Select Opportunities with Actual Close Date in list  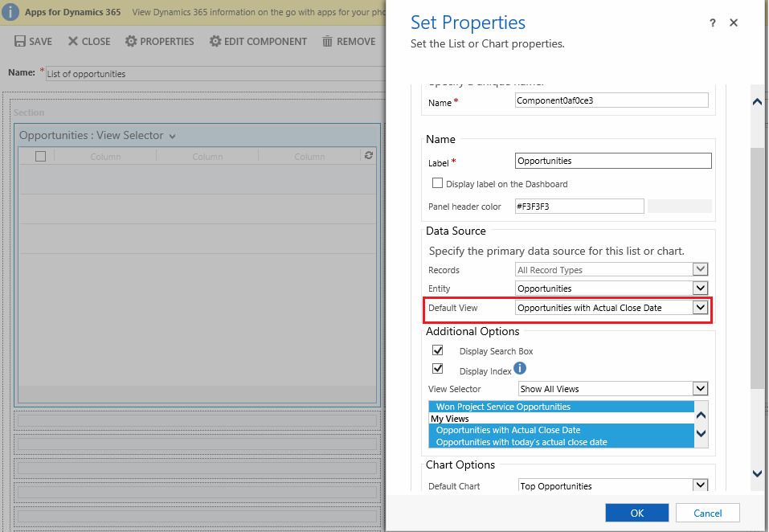point(562,430)
